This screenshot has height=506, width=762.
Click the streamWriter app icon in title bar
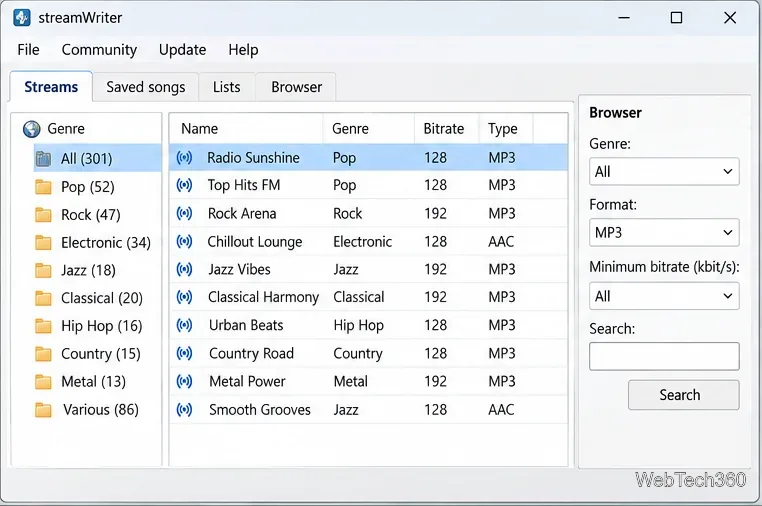click(x=21, y=18)
